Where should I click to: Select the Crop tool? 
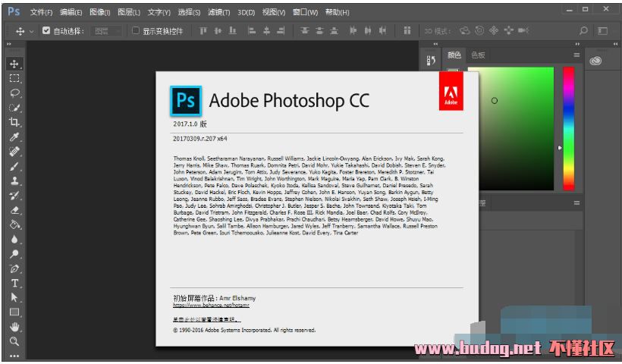click(14, 122)
